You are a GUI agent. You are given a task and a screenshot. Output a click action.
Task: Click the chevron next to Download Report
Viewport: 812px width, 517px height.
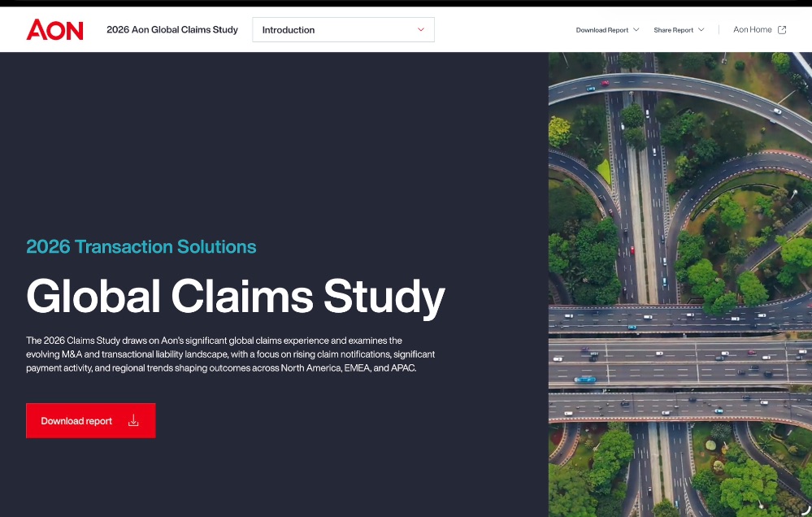pyautogui.click(x=636, y=29)
